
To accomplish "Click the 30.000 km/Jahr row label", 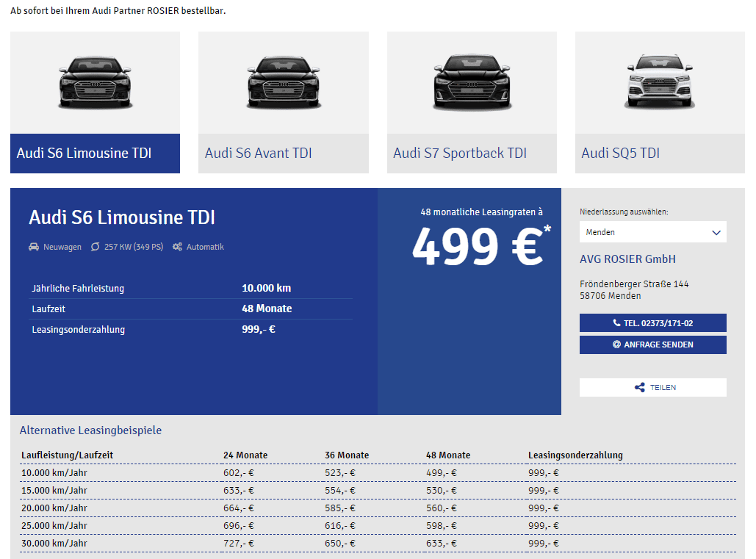I will (x=54, y=543).
